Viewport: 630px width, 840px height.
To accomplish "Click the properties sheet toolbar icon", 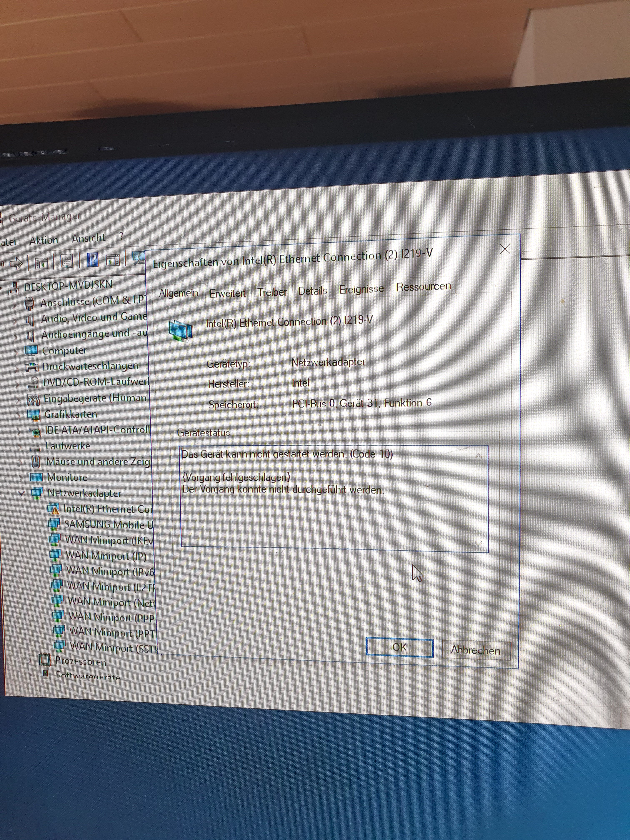I will (x=67, y=261).
